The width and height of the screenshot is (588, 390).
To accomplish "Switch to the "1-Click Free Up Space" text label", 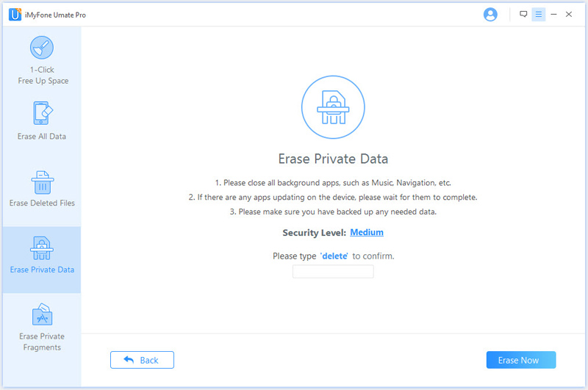I will click(43, 76).
